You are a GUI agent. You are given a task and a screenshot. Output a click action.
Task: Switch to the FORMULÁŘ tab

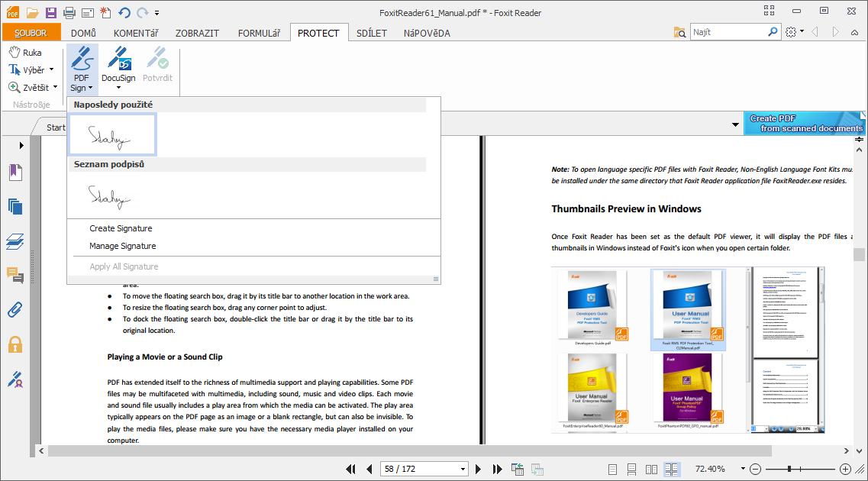[x=259, y=33]
